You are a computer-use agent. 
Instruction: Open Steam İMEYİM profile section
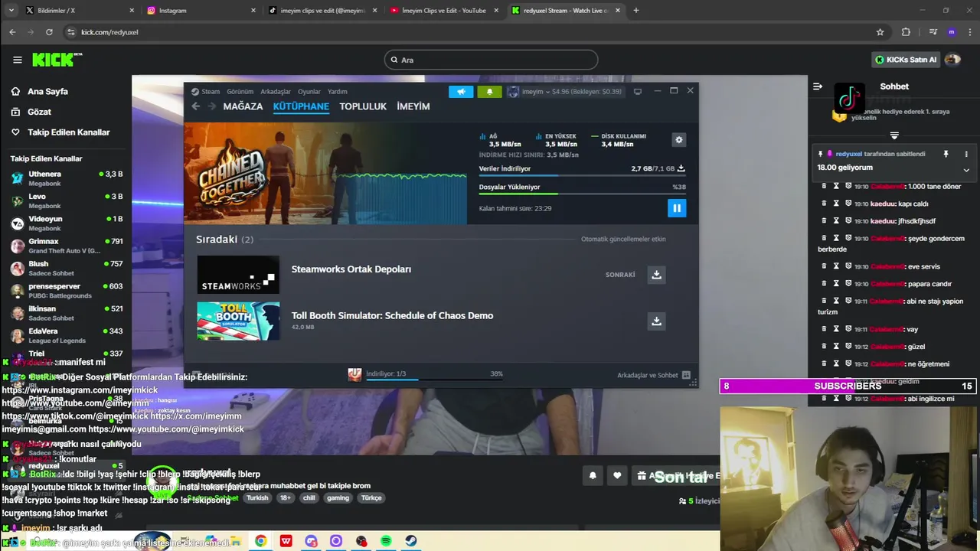(x=413, y=106)
